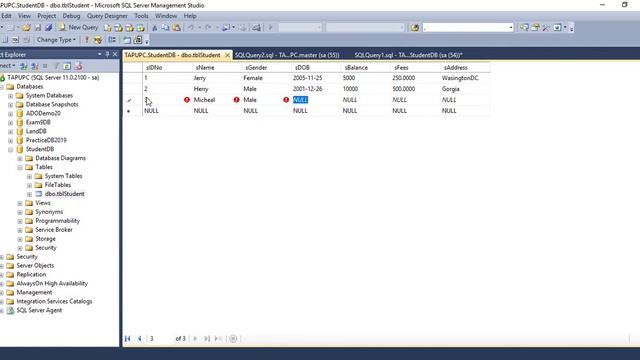Click the sBalance column header
The image size is (640, 360).
(x=365, y=68)
